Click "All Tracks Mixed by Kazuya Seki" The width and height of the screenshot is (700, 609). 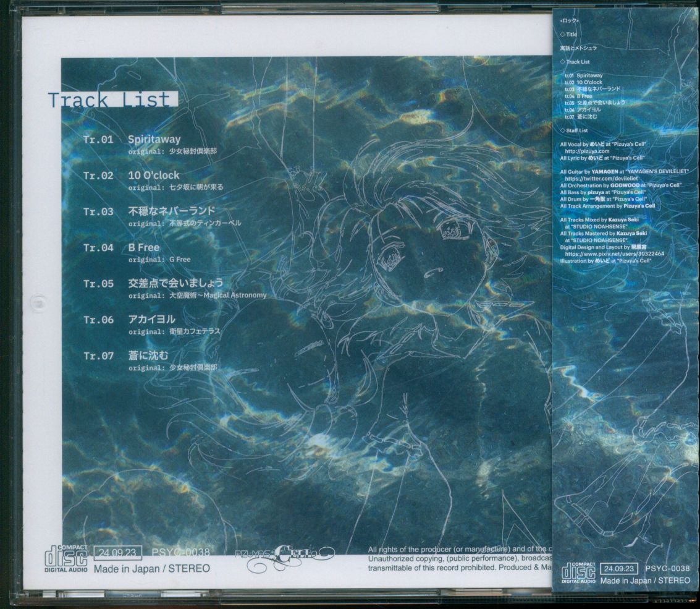599,220
